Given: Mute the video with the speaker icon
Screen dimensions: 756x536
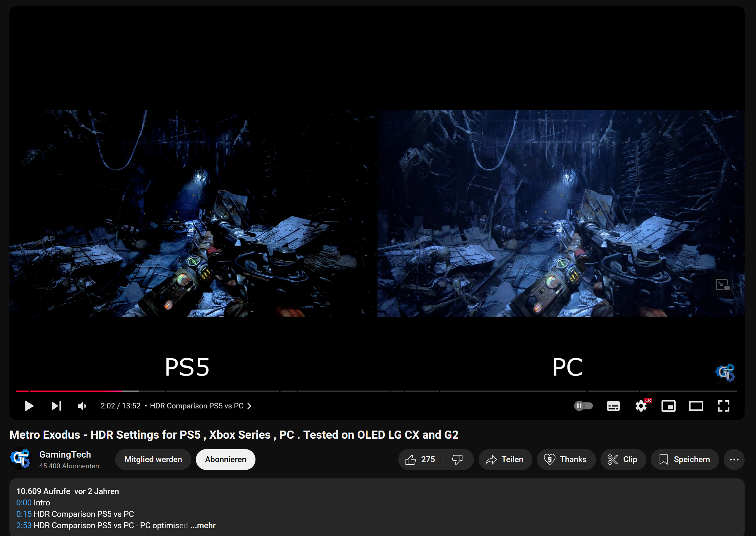Looking at the screenshot, I should coord(82,406).
